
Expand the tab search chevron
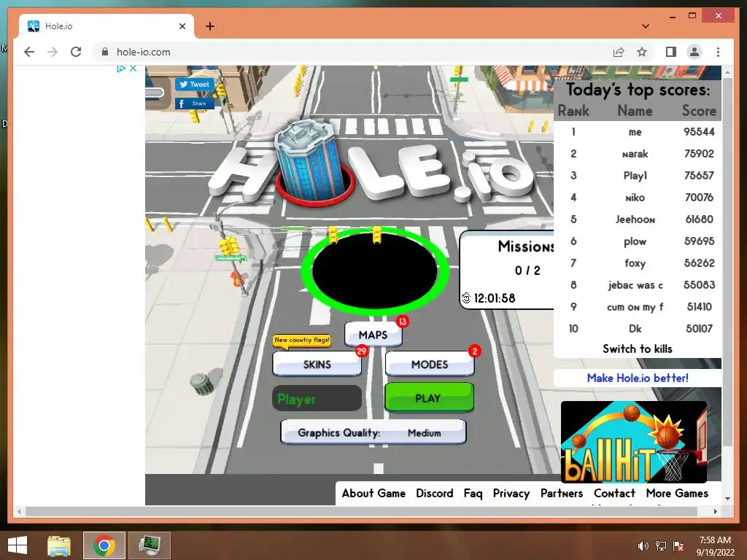tap(645, 26)
